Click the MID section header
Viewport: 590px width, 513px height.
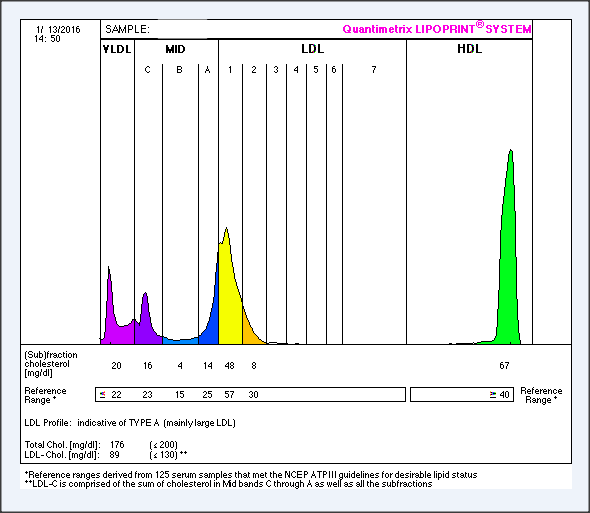[175, 49]
